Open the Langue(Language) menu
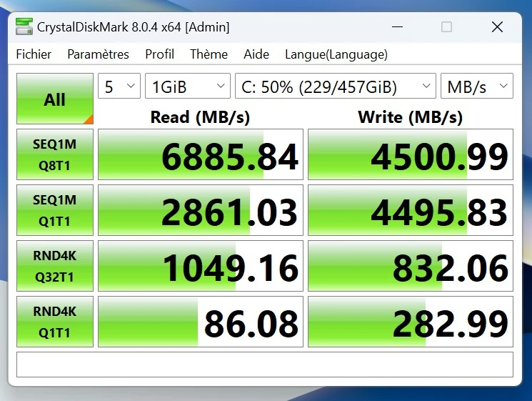The height and width of the screenshot is (401, 532). 336,54
